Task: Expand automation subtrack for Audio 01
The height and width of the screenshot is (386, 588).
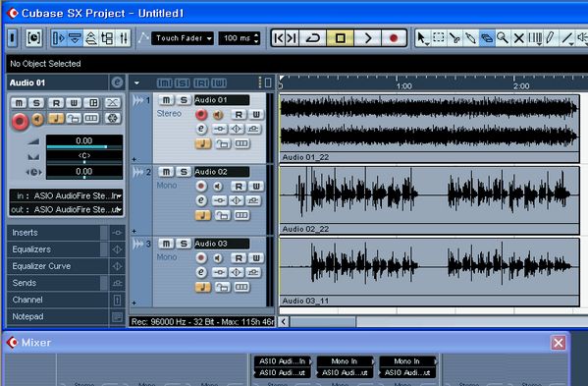Action: [134, 159]
